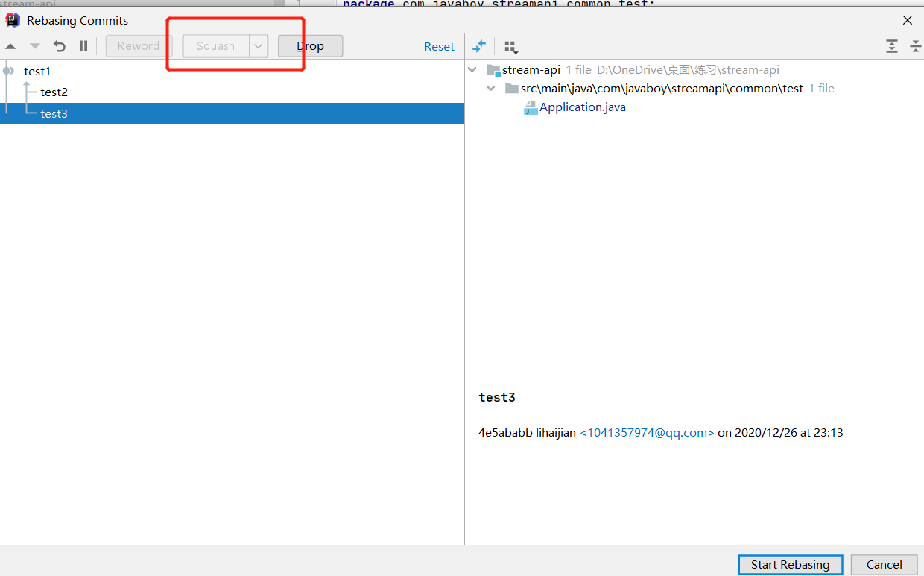Select the test3 commit row
Screen dimensions: 924x576
tap(232, 113)
